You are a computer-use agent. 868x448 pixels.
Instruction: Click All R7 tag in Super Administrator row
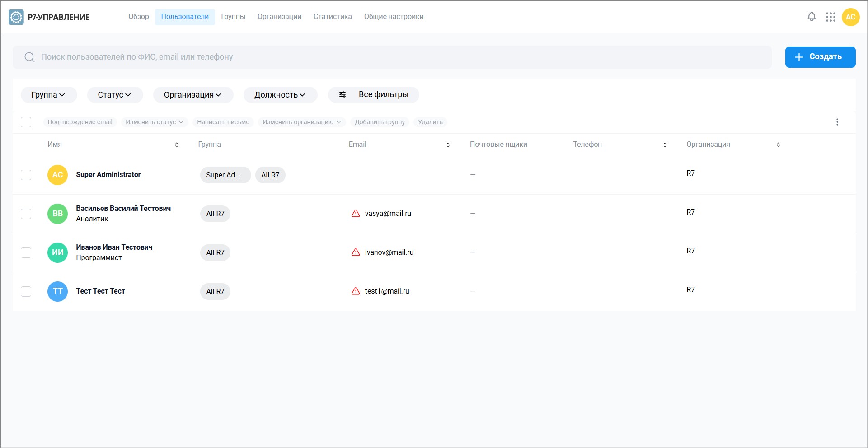click(270, 175)
